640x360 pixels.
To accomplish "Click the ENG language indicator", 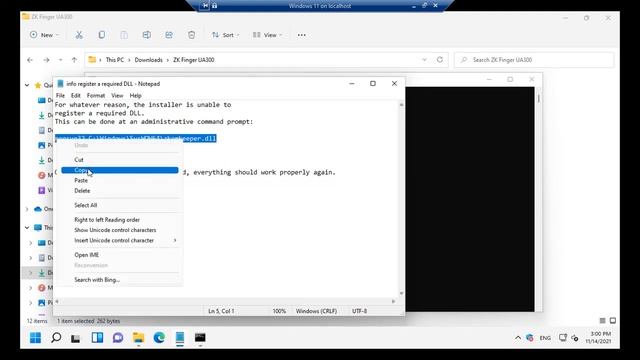I will 545,338.
